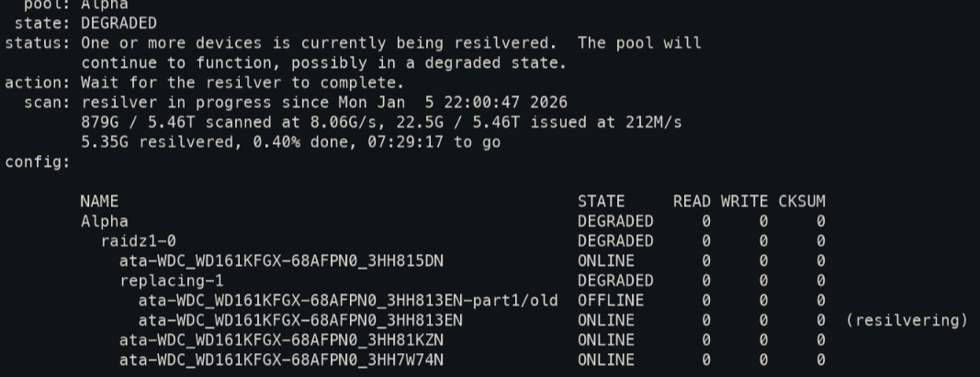The width and height of the screenshot is (980, 377).
Task: Click the raidz1-0 vdev name
Action: coord(138,241)
